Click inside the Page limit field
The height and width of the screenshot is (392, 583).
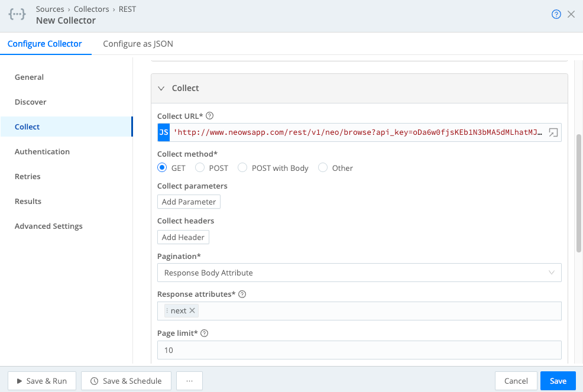coord(359,350)
